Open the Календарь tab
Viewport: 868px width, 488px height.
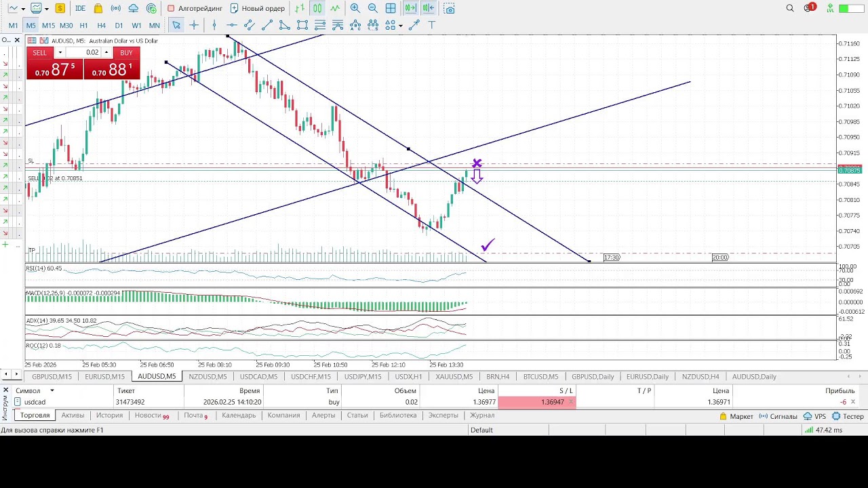239,415
